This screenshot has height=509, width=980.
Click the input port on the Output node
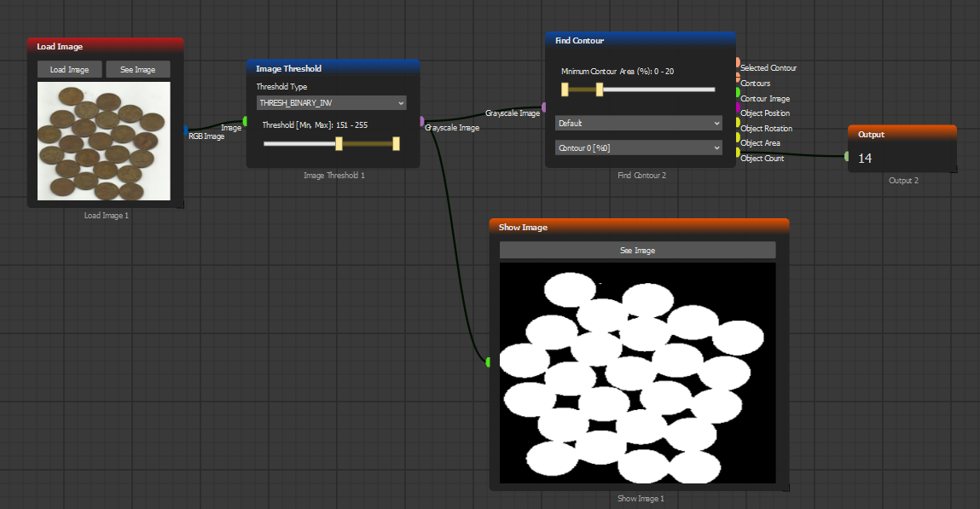click(847, 156)
